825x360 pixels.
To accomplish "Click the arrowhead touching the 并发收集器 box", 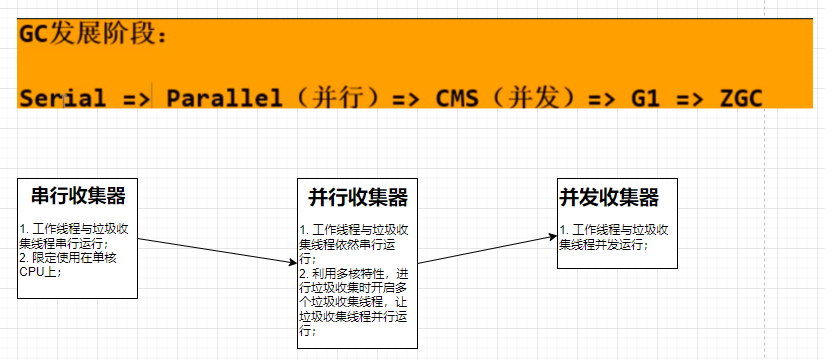I will pos(553,237).
